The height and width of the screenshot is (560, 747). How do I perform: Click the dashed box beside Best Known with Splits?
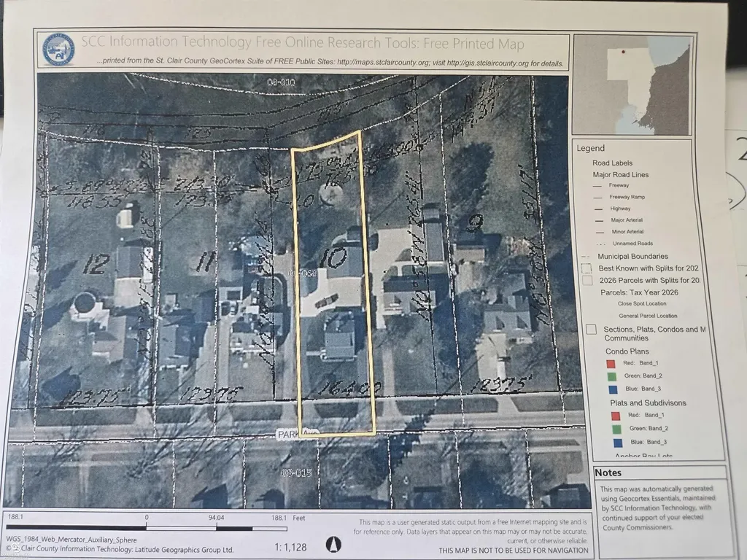click(x=587, y=268)
